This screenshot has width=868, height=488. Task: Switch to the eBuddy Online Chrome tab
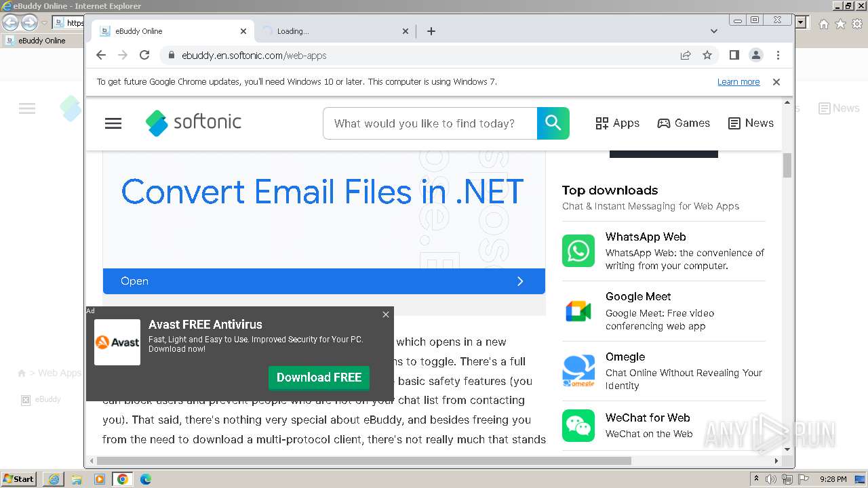pos(173,31)
